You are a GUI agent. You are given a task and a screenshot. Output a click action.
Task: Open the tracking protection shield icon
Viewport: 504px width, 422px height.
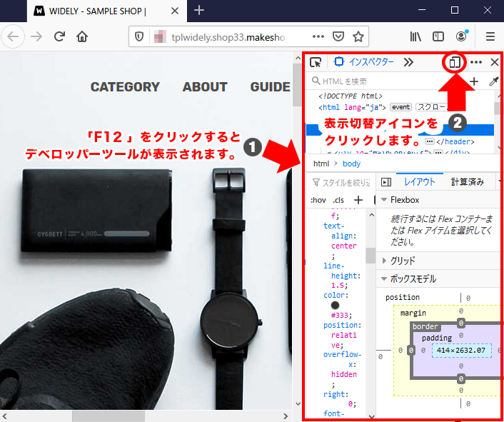[x=139, y=36]
